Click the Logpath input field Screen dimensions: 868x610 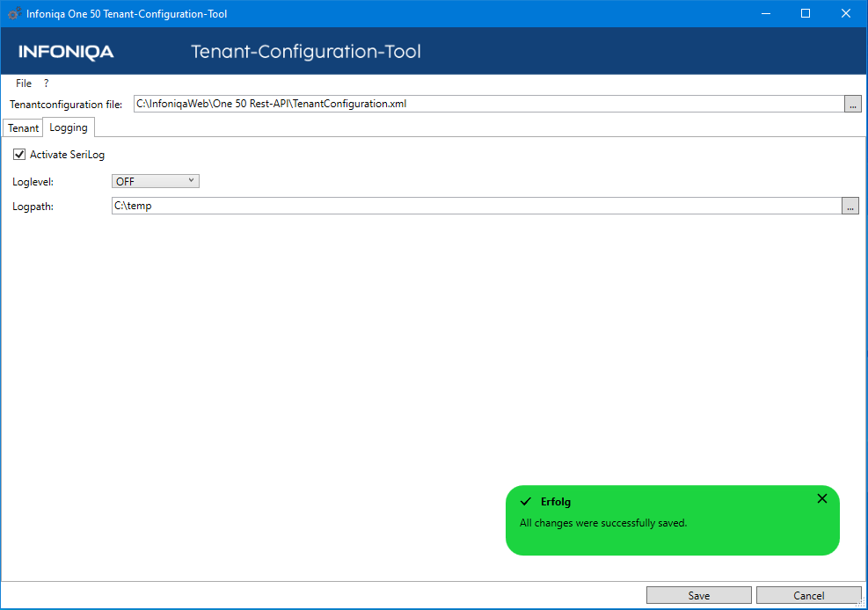(x=477, y=206)
